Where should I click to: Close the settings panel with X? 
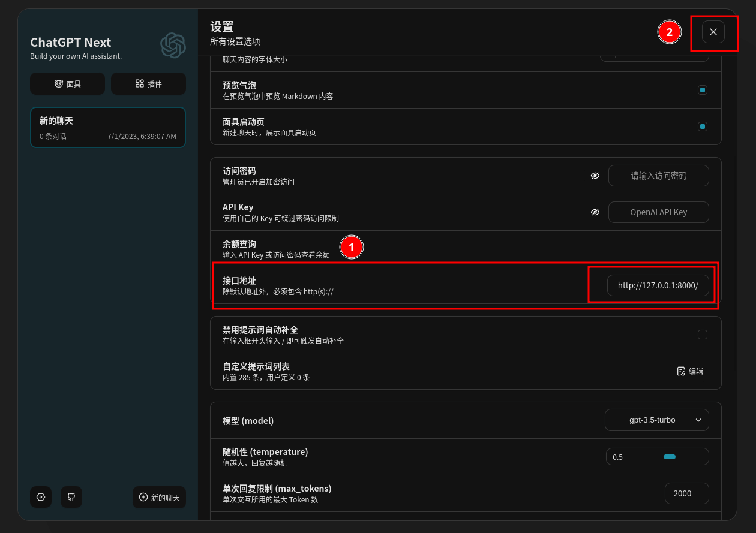(713, 32)
